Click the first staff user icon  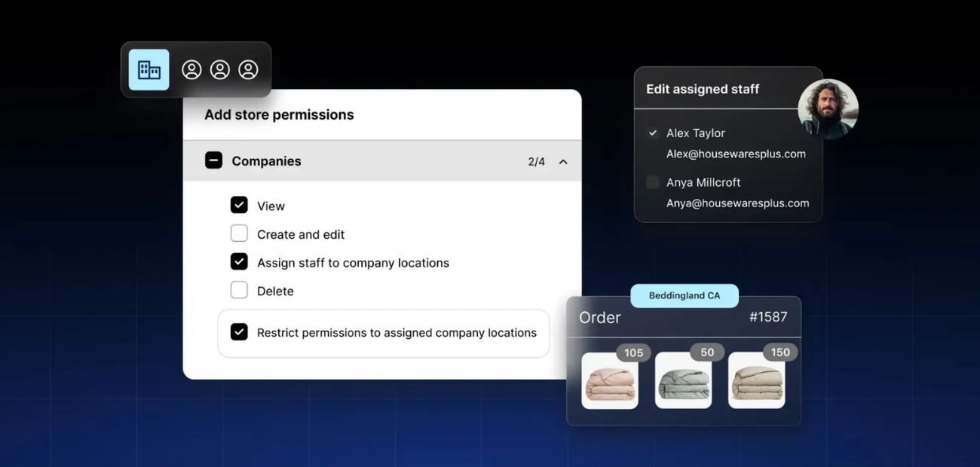tap(191, 70)
